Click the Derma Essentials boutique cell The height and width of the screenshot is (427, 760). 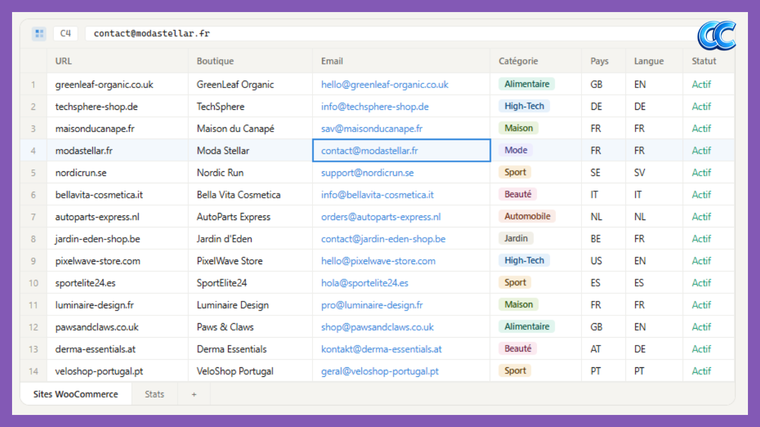coord(231,349)
